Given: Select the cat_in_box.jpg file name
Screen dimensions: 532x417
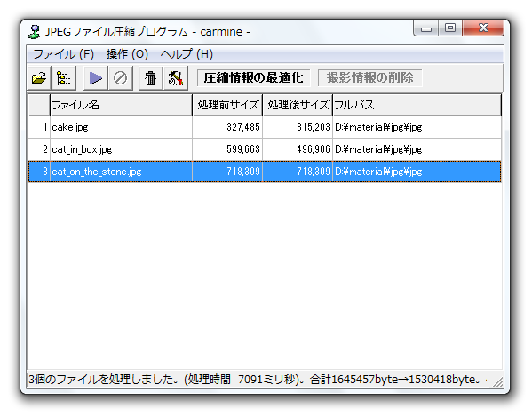Looking at the screenshot, I should tap(82, 149).
